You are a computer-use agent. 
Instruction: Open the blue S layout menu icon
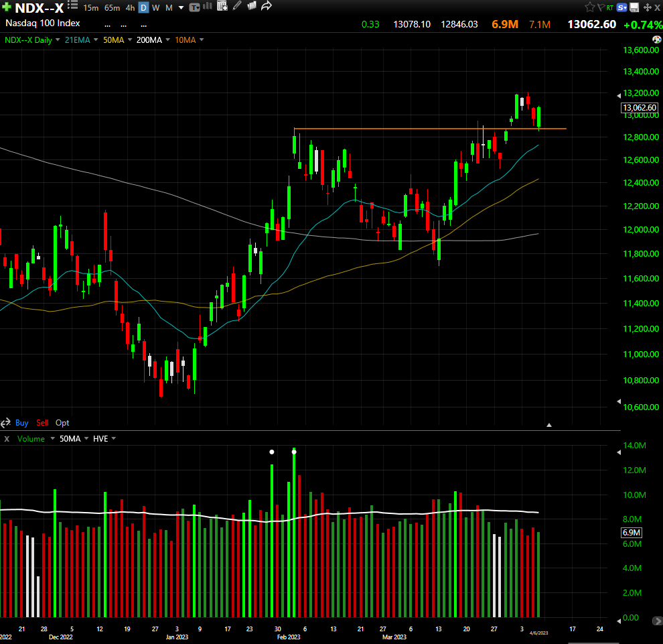622,7
